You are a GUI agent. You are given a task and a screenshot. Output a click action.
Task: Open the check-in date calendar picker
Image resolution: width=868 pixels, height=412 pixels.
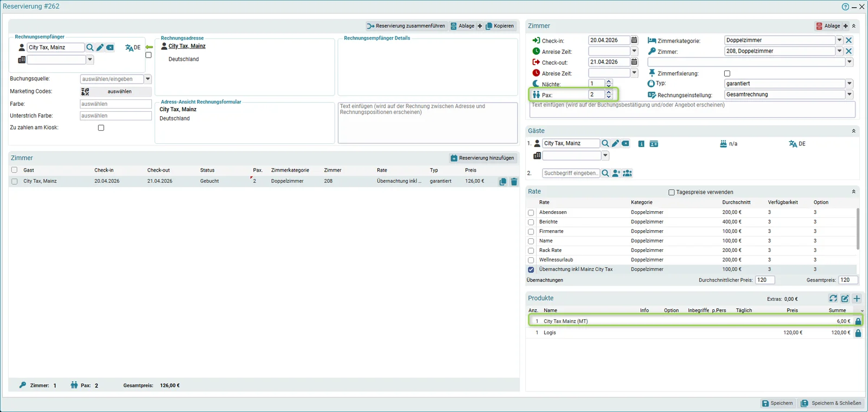tap(634, 40)
